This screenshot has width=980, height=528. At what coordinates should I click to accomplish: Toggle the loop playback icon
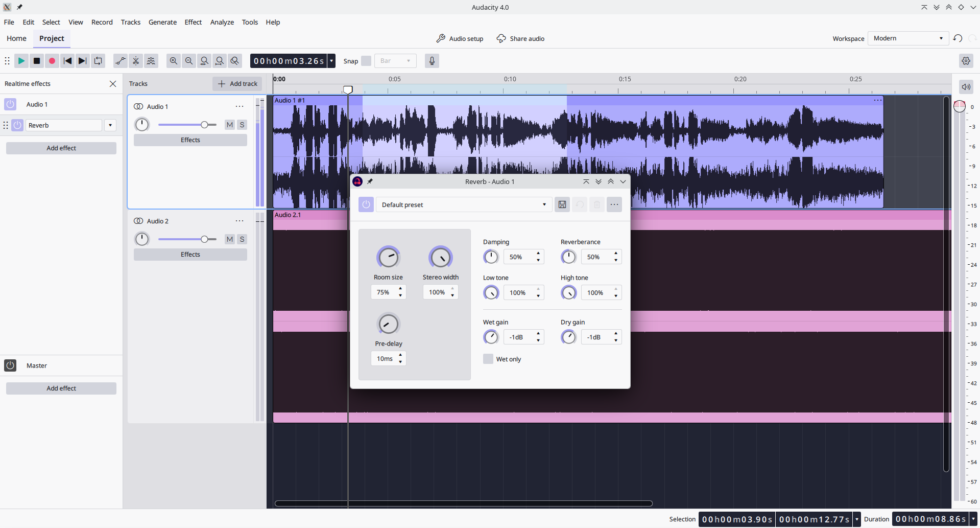(x=98, y=61)
